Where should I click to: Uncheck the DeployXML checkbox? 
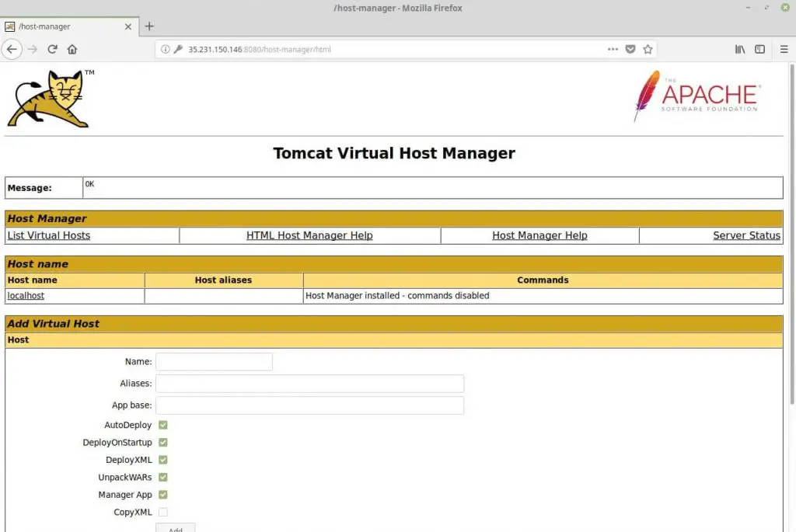coord(163,460)
